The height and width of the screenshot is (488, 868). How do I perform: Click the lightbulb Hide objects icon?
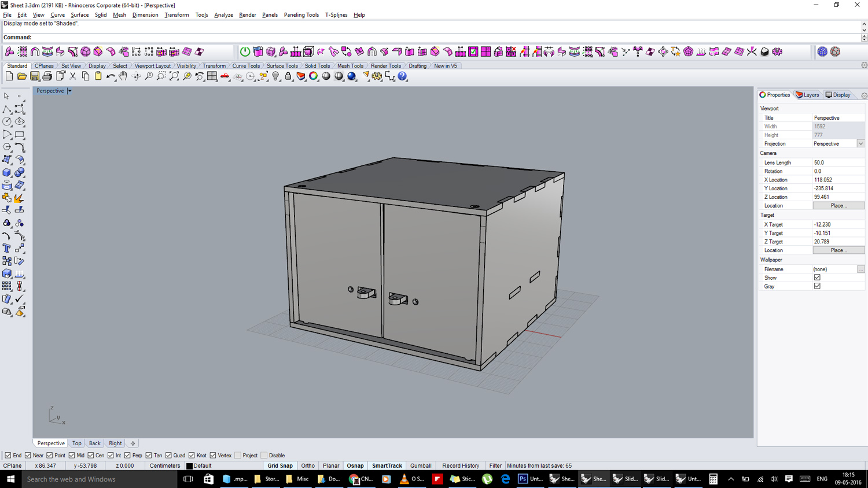(x=276, y=76)
